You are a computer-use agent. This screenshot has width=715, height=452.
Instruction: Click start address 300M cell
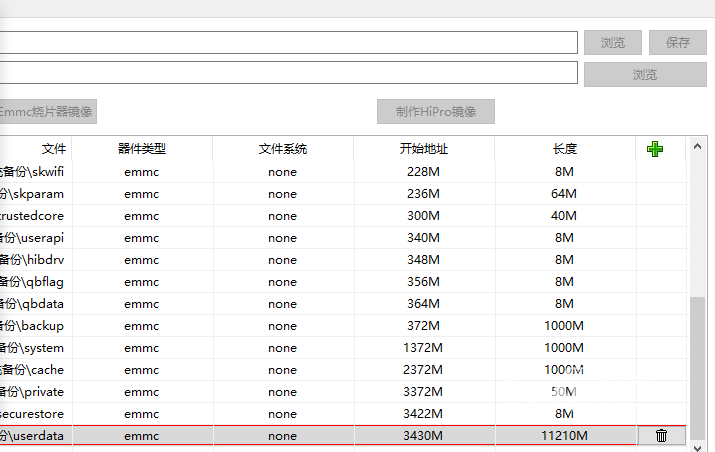click(424, 216)
